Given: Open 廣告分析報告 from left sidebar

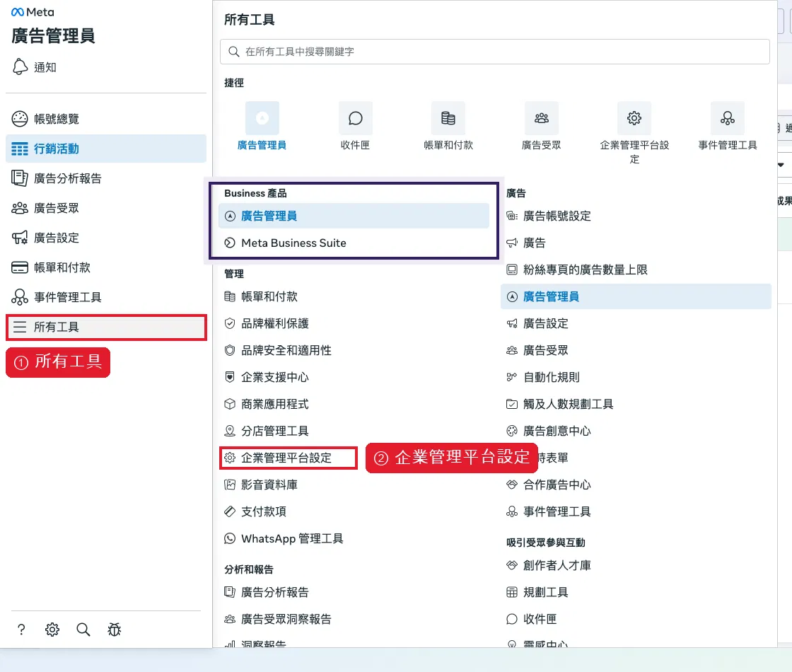Looking at the screenshot, I should pyautogui.click(x=105, y=178).
